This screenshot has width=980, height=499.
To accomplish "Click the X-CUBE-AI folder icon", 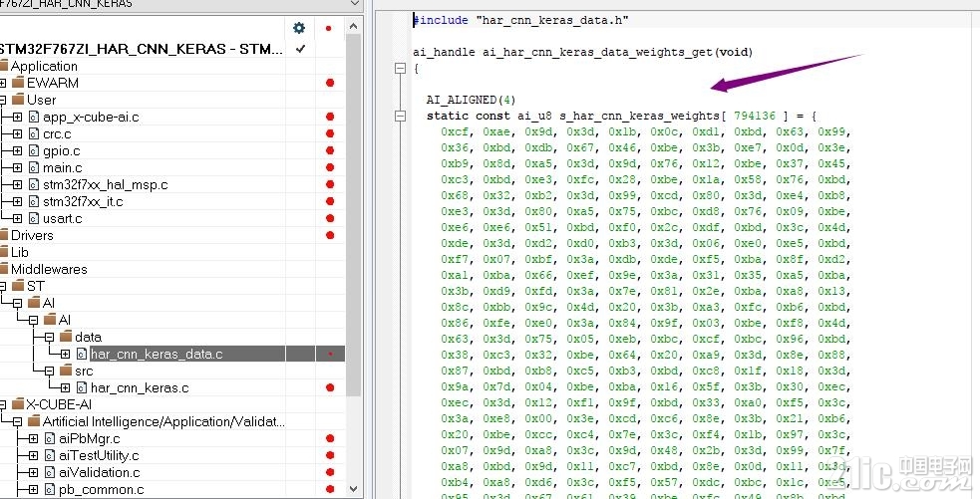I will 18,404.
